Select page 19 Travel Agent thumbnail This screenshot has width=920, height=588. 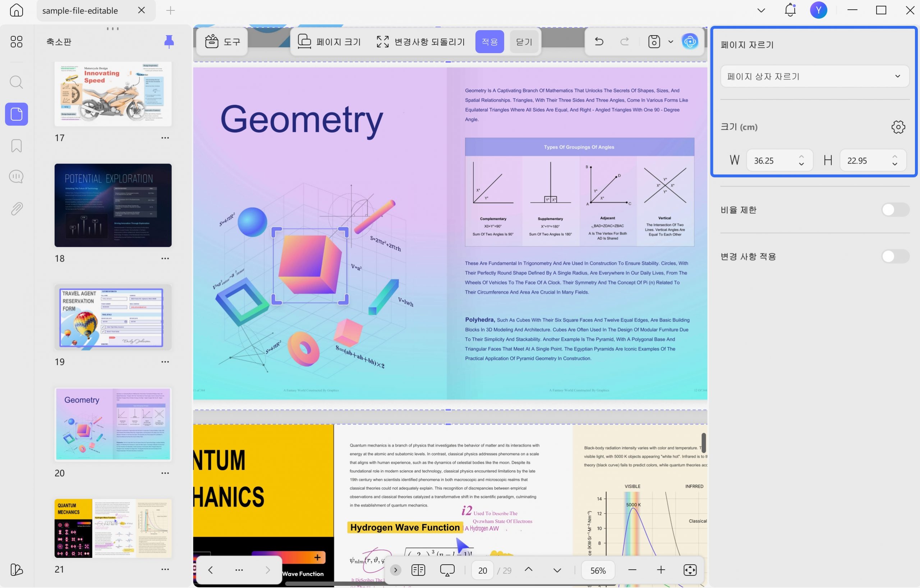113,318
